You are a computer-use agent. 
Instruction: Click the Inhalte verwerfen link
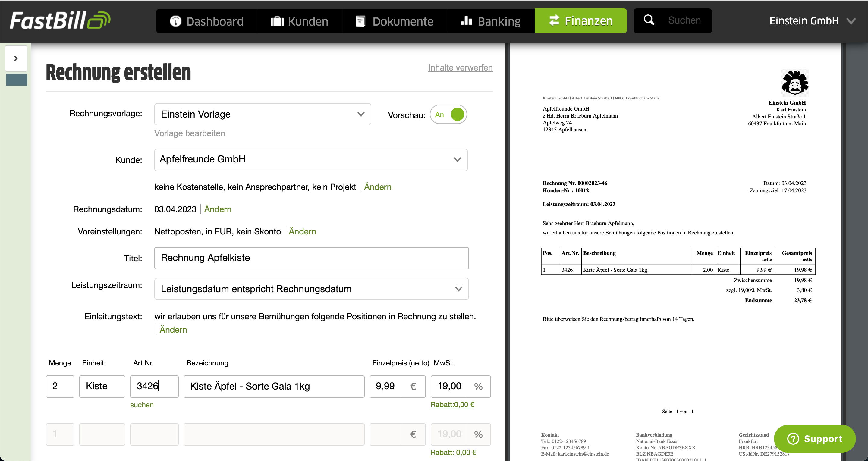(x=460, y=67)
